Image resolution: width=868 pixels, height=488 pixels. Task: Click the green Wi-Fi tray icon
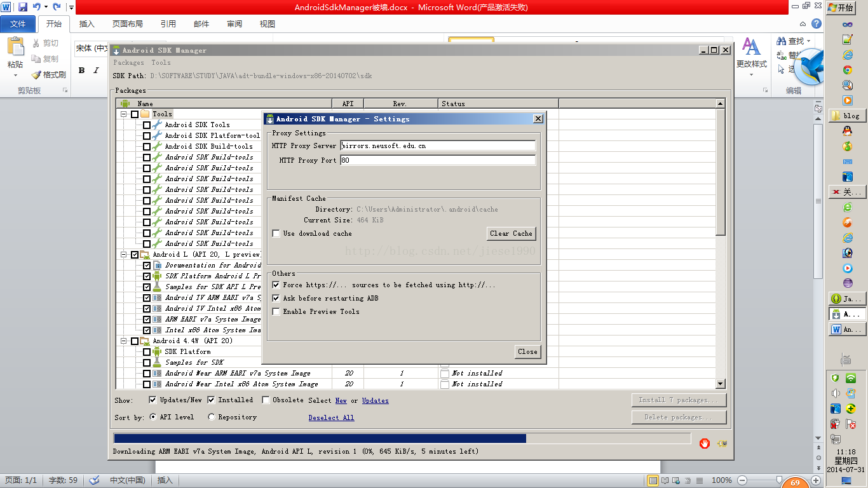click(x=851, y=379)
